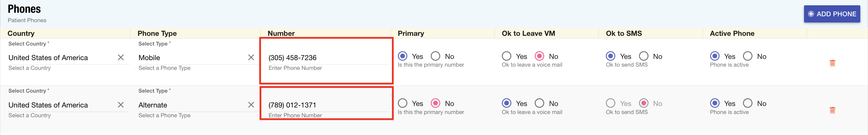Clear the first row's country selection
Screen dimensions: 868x135
[x=121, y=57]
